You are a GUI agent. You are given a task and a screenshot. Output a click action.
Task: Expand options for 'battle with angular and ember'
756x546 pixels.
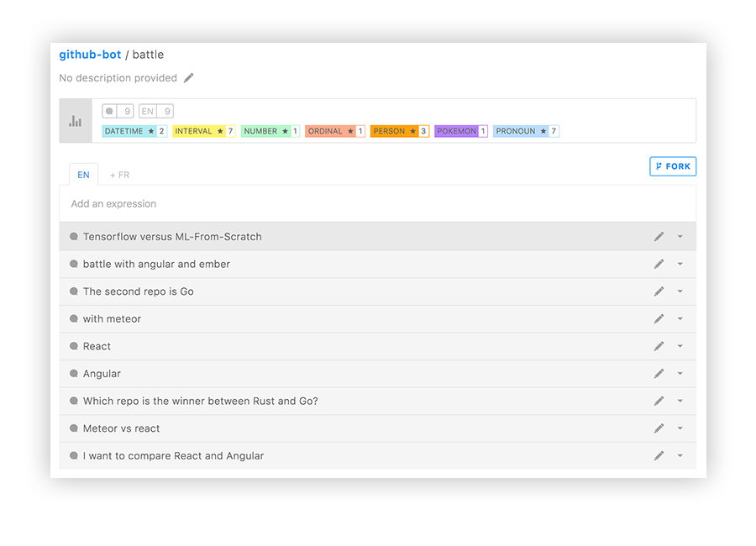pyautogui.click(x=680, y=264)
